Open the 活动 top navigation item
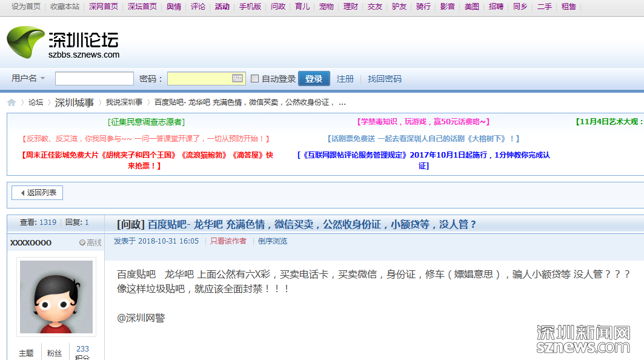644x360 pixels. pyautogui.click(x=222, y=6)
